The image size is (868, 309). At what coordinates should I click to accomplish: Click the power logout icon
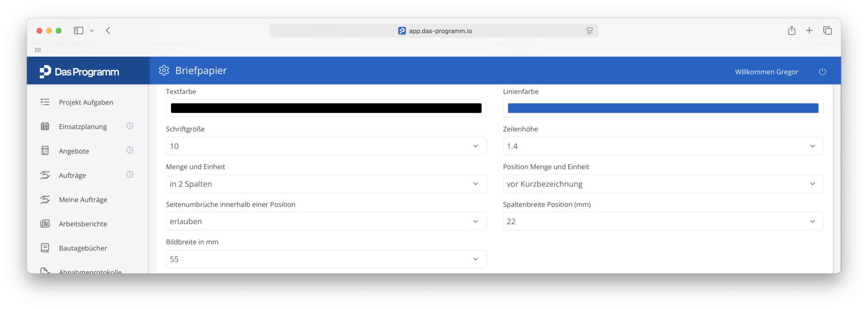tap(822, 71)
